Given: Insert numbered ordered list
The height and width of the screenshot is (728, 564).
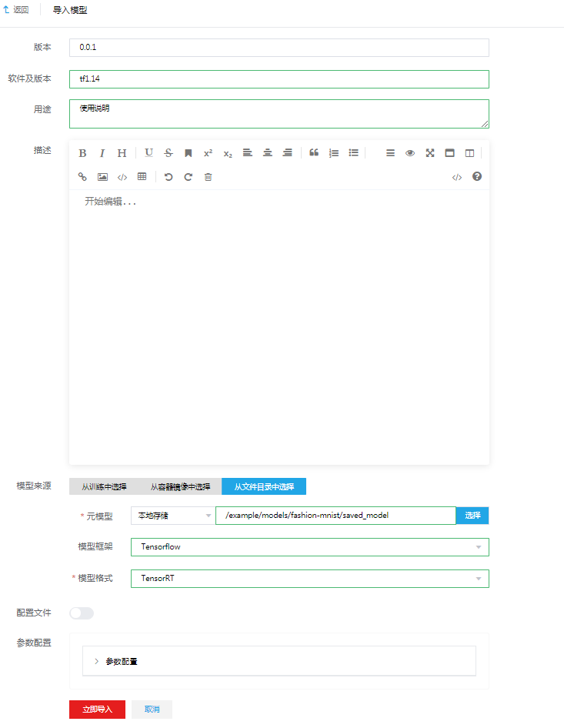Looking at the screenshot, I should point(334,152).
